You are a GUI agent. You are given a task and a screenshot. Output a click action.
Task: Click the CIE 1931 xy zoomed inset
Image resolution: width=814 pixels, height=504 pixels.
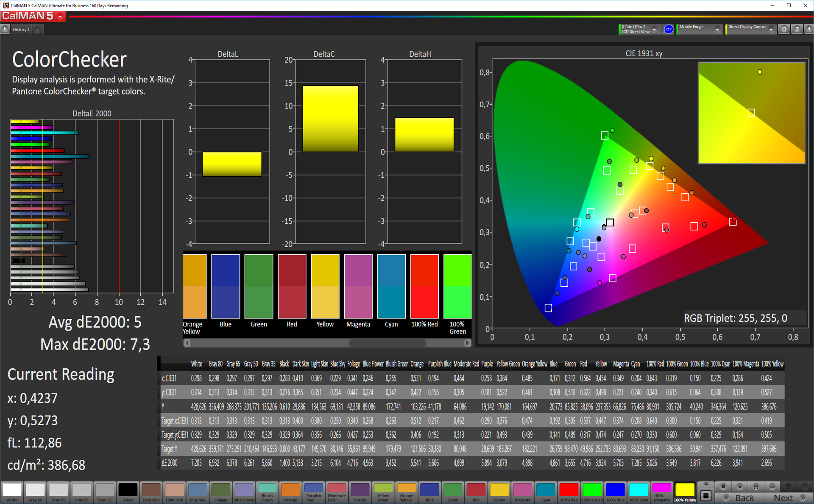752,113
